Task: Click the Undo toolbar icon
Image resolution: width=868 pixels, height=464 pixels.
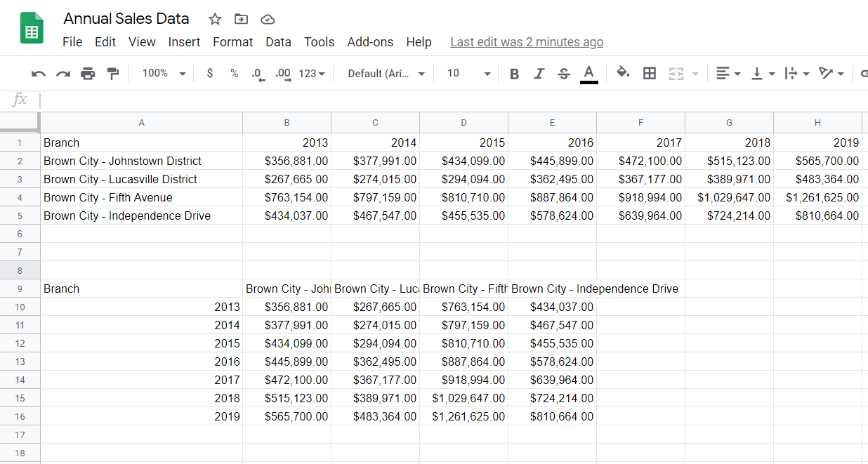Action: (39, 74)
